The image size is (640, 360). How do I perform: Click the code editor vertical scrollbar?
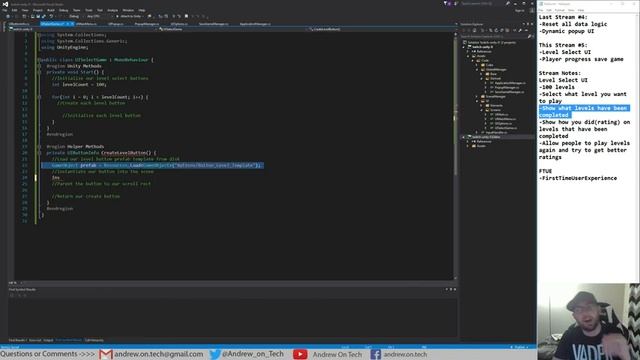click(x=456, y=155)
